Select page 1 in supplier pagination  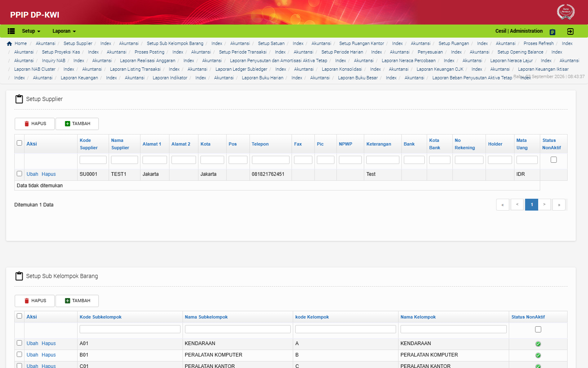click(x=532, y=204)
